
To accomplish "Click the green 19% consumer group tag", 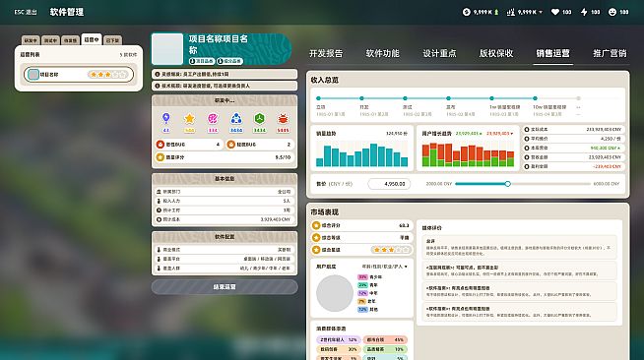I will [x=385, y=349].
